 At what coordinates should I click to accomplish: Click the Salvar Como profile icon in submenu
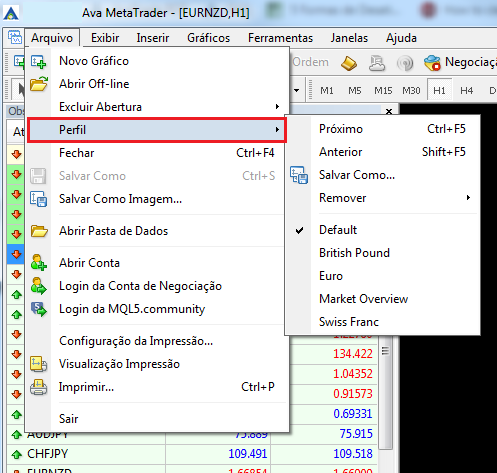point(299,175)
